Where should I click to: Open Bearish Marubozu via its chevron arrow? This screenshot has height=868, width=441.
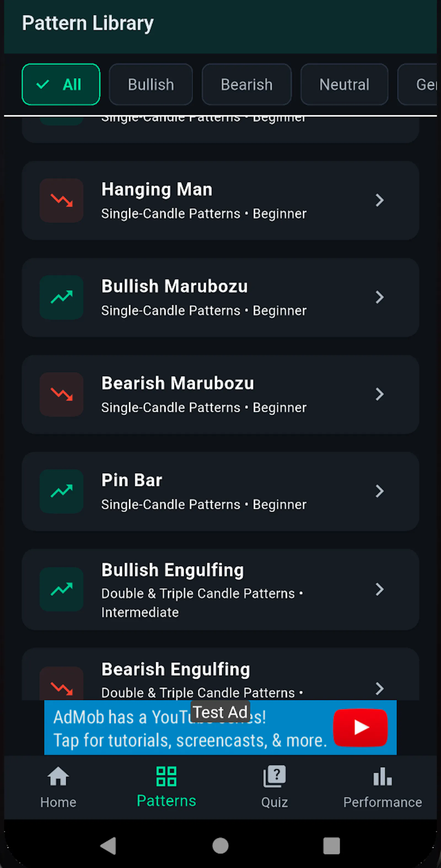[380, 394]
